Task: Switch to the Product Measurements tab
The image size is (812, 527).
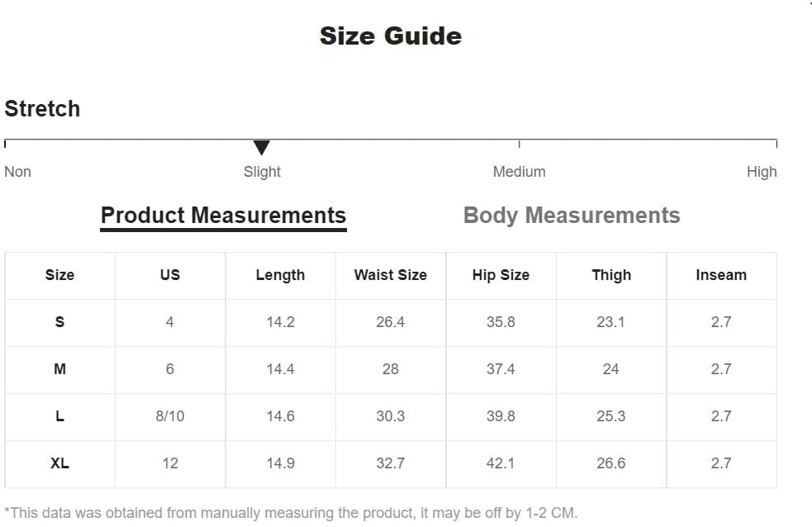Action: coord(223,216)
